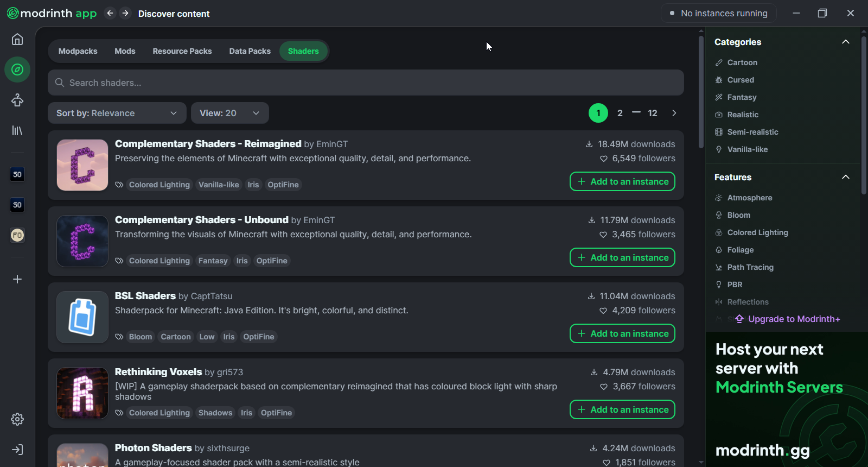Open the View: 20 dropdown

point(230,113)
